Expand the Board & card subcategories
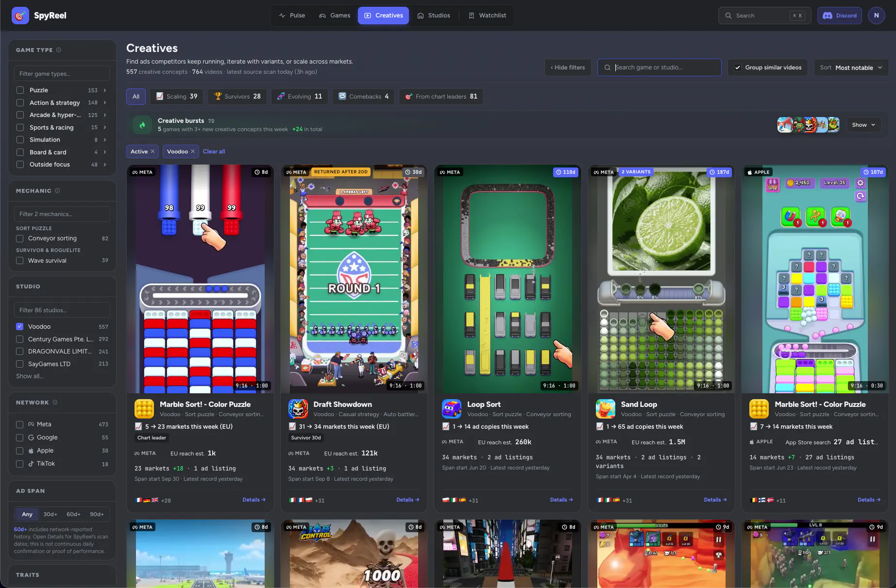Screen dimensions: 896x588 coord(104,152)
